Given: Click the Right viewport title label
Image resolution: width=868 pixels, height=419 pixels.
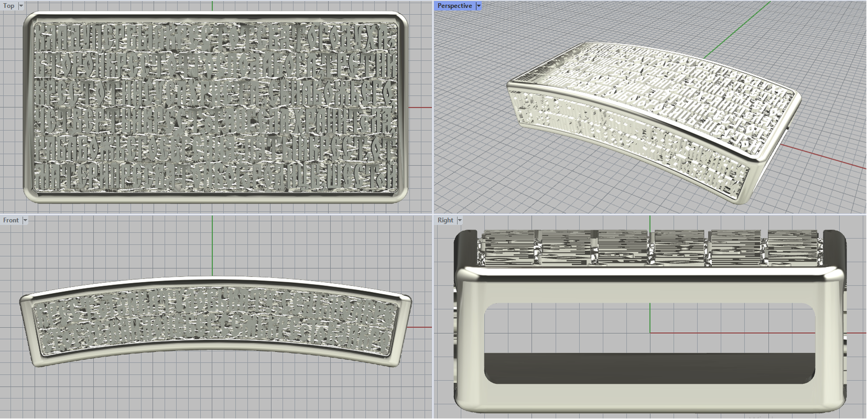Looking at the screenshot, I should 445,220.
